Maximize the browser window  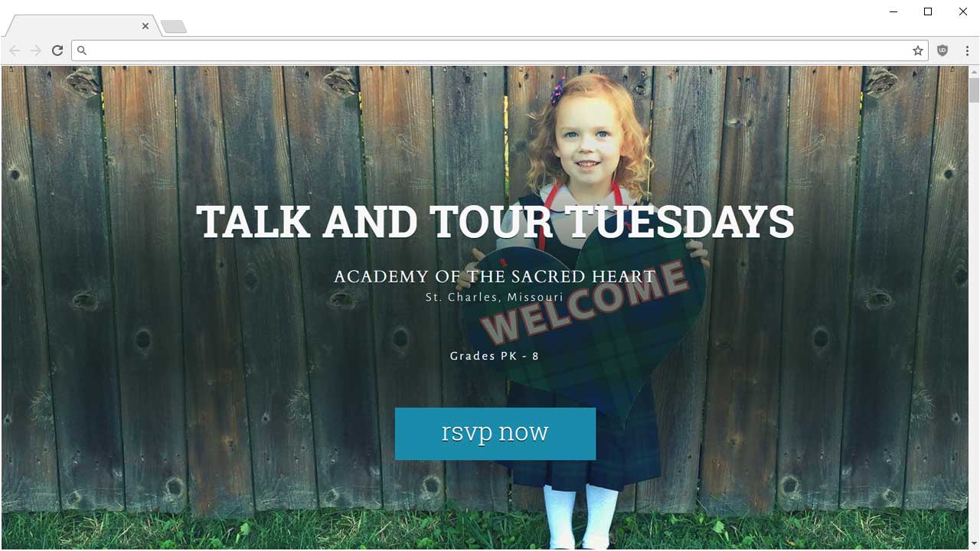click(x=928, y=11)
